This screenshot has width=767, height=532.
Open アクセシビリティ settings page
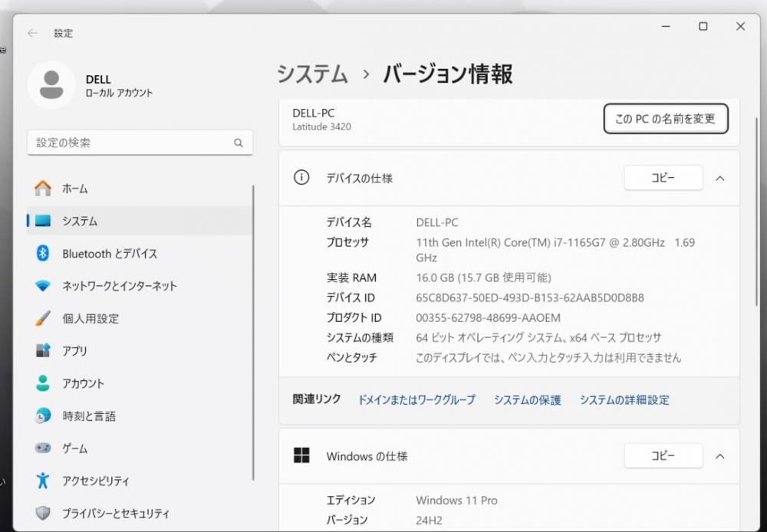click(x=140, y=481)
